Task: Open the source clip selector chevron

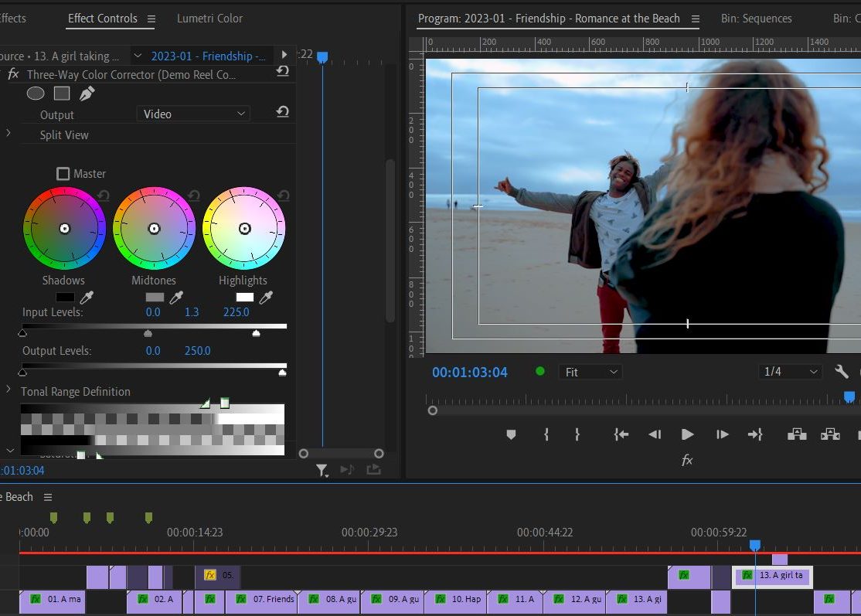Action: (138, 56)
